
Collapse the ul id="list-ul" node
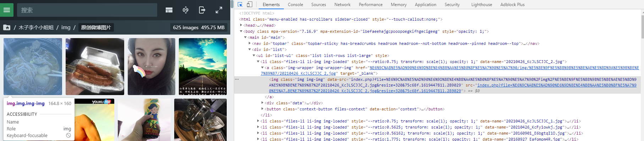point(254,56)
